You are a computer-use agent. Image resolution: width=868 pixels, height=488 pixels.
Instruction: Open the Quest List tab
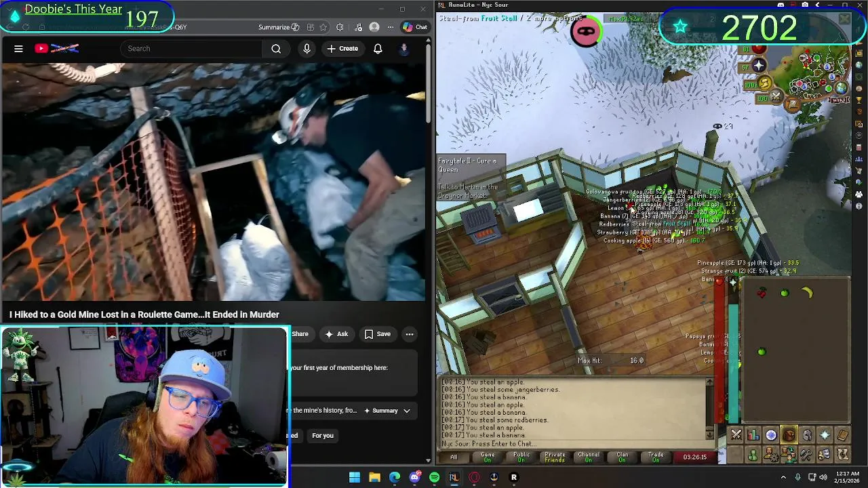coord(771,435)
